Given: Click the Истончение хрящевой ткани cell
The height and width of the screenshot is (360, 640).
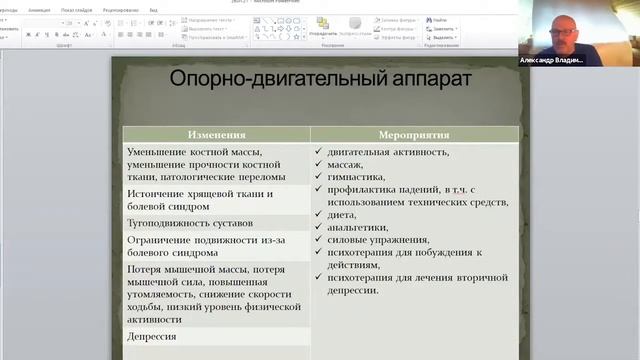Looking at the screenshot, I should pos(216,200).
